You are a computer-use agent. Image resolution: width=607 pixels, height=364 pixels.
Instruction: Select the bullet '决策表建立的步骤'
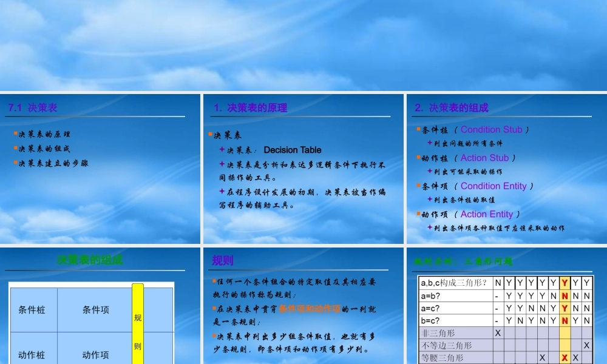click(x=53, y=163)
